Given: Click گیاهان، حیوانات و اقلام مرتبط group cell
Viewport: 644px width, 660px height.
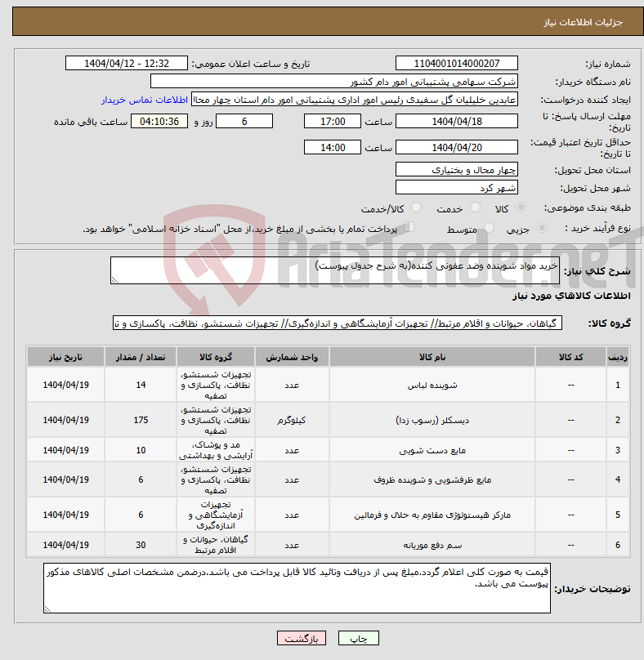Looking at the screenshot, I should [216, 545].
